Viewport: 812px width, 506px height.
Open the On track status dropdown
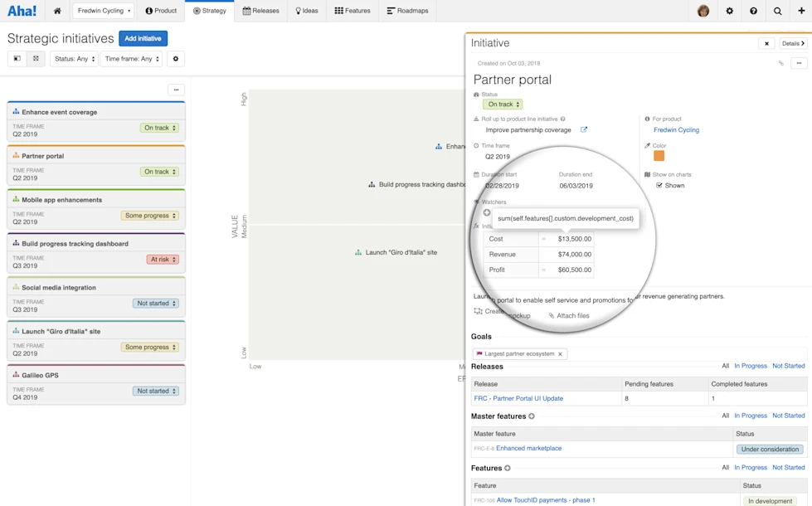pos(503,104)
